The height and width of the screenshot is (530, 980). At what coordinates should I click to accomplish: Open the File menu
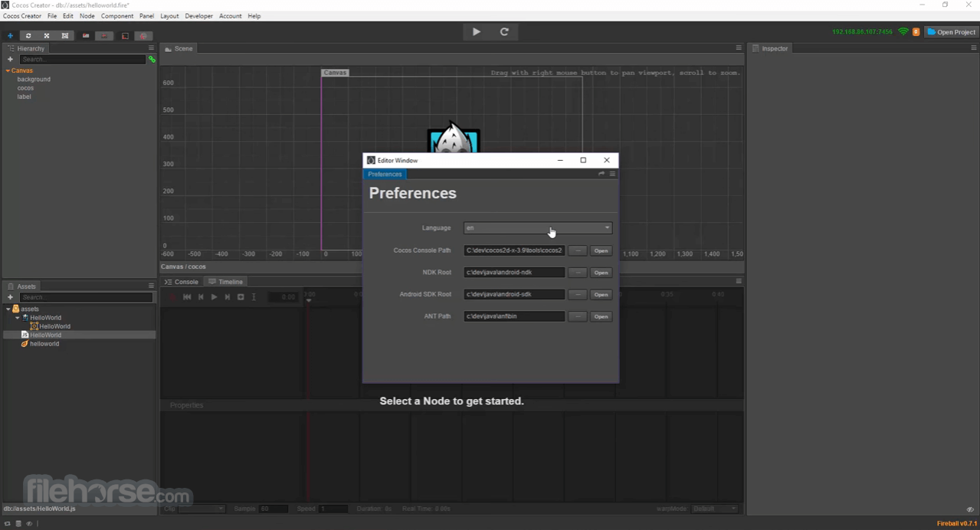pos(52,16)
